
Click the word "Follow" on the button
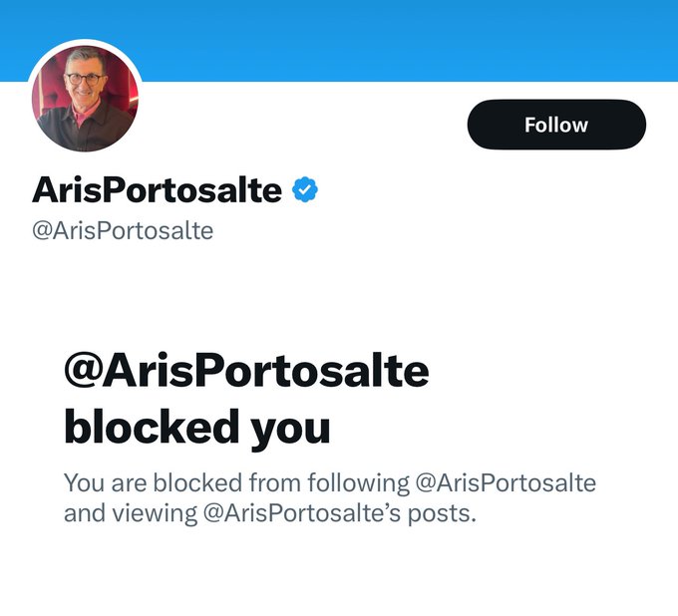(x=556, y=125)
